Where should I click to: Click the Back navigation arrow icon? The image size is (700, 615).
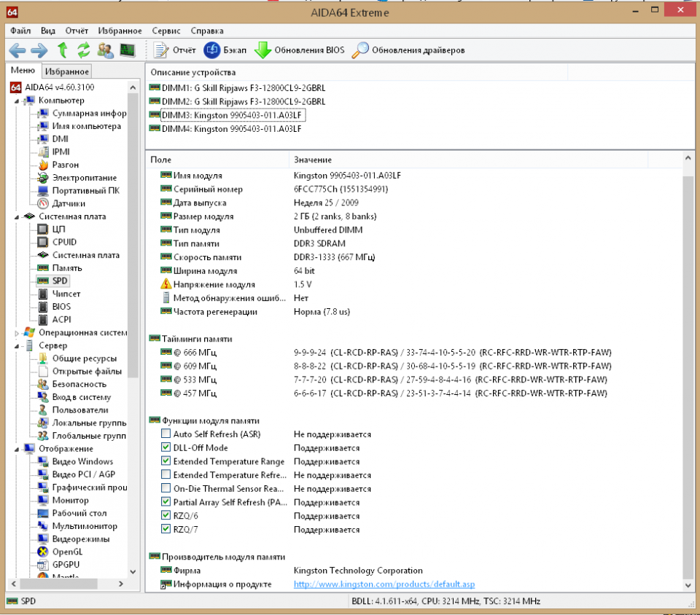[17, 50]
